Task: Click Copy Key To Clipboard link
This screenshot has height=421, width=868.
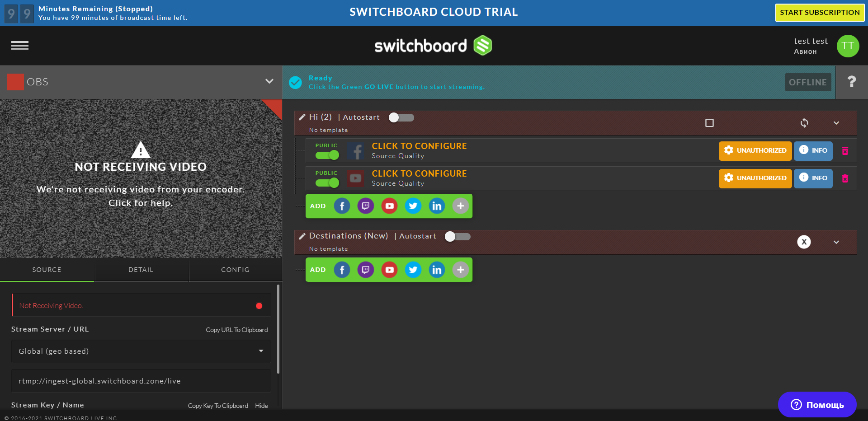Action: [218, 406]
